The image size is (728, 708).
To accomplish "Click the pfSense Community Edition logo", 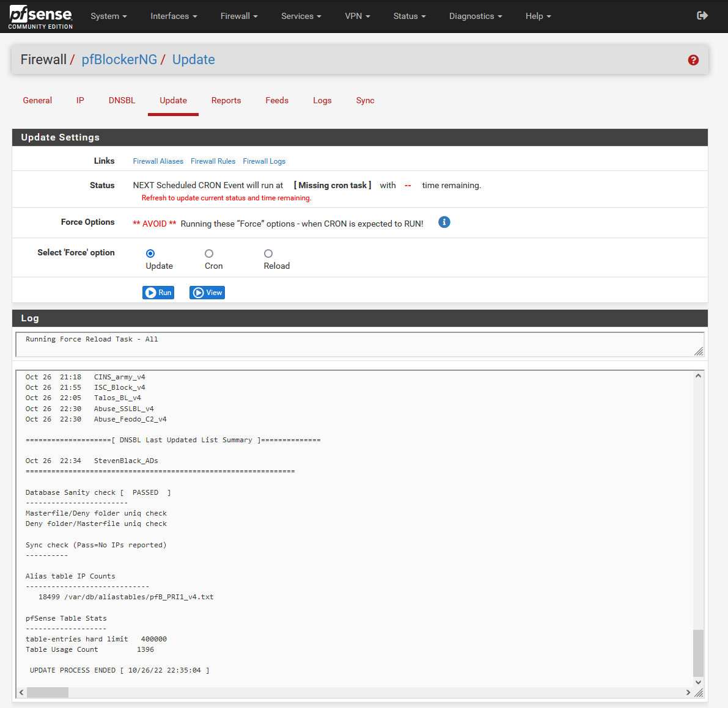I will tap(40, 17).
